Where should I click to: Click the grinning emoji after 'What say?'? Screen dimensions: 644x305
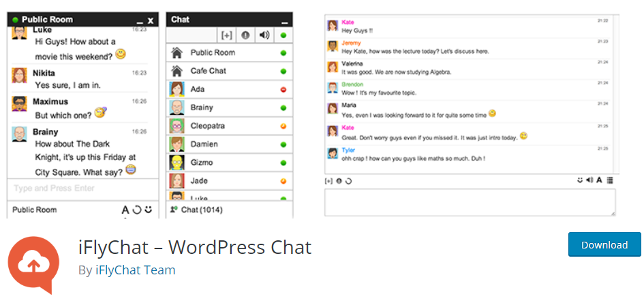tap(131, 170)
